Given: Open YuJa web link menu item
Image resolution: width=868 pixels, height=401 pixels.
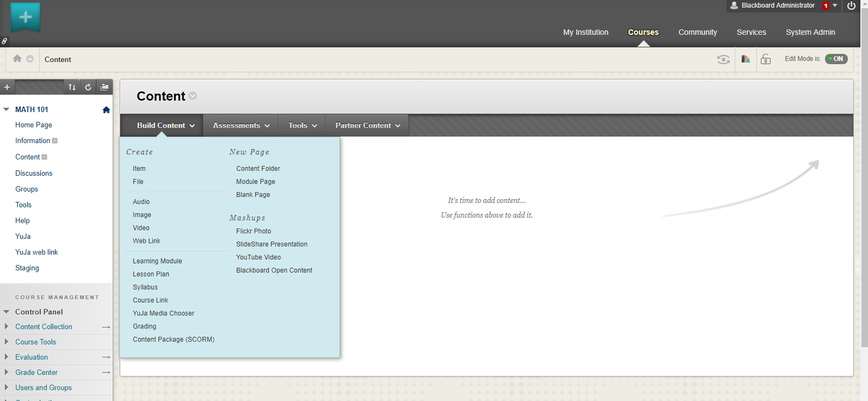Looking at the screenshot, I should (36, 252).
